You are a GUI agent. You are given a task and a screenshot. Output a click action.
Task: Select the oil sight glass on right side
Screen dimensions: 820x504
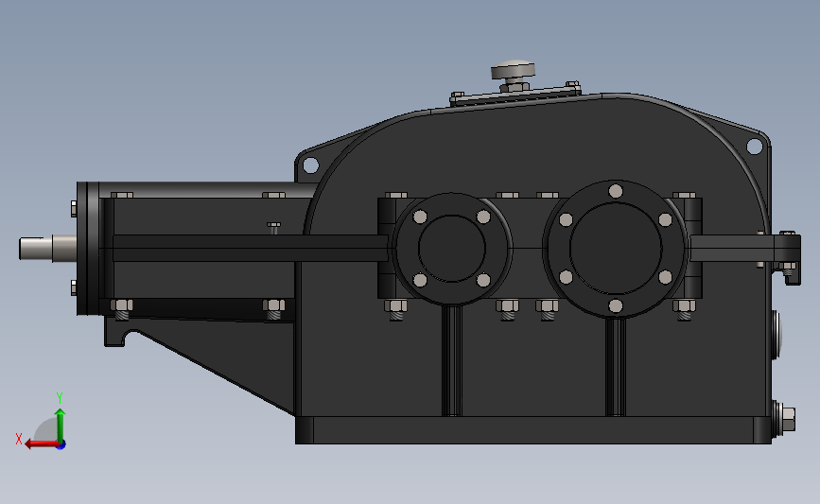[776, 335]
